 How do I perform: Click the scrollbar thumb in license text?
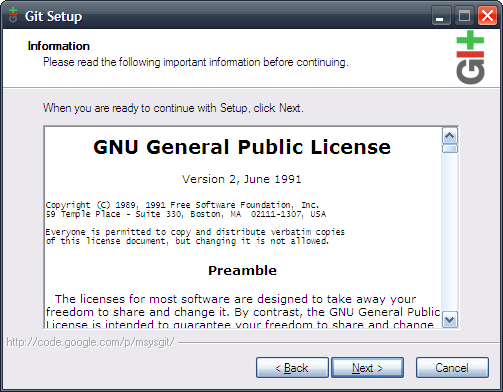(x=450, y=148)
